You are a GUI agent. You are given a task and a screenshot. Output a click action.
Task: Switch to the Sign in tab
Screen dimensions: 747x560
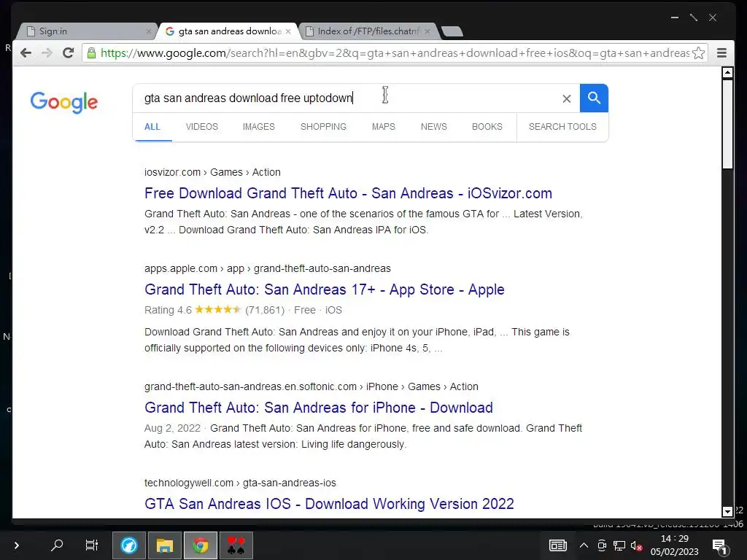point(86,31)
